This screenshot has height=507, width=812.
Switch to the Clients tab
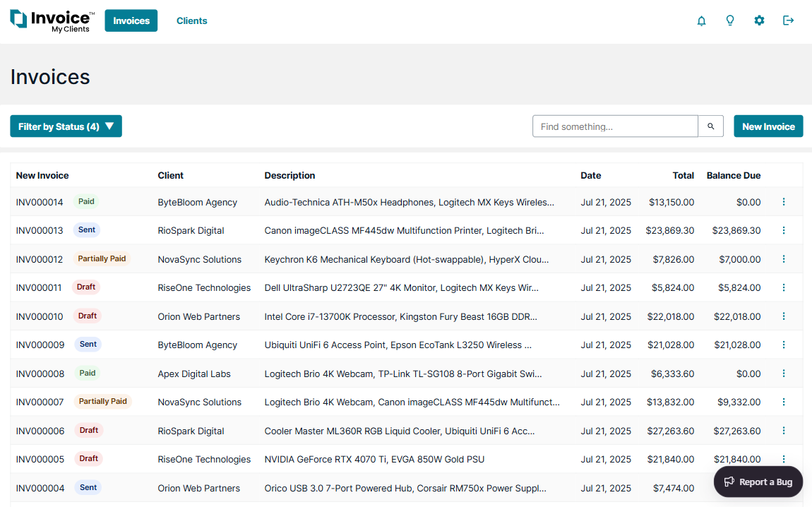coord(191,20)
